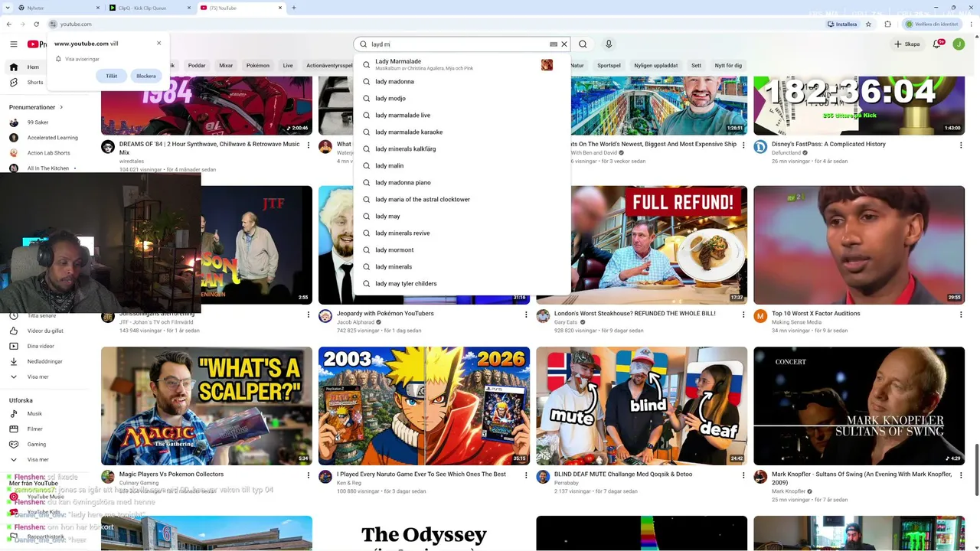Select the Sportspel filter chip
This screenshot has width=980, height=551.
(609, 66)
